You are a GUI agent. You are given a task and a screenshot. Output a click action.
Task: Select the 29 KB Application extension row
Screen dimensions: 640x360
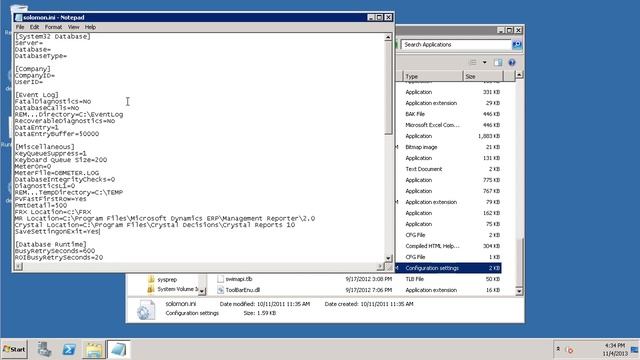[448, 103]
